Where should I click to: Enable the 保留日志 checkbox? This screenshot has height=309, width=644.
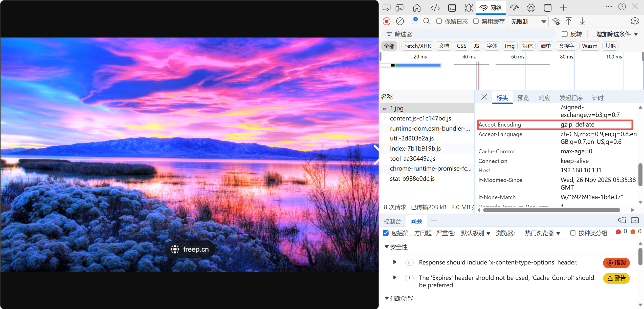[439, 21]
